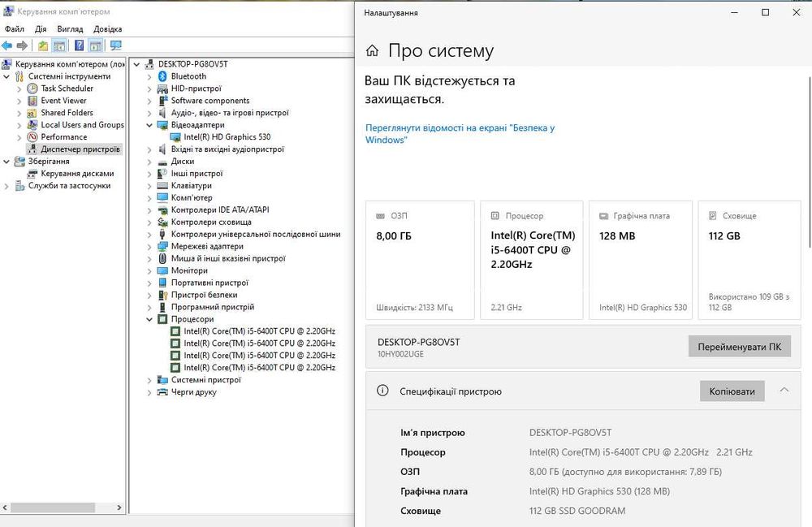Screen dimensions: 812x527
Task: Expand the Bluetooth node
Action: [x=149, y=76]
